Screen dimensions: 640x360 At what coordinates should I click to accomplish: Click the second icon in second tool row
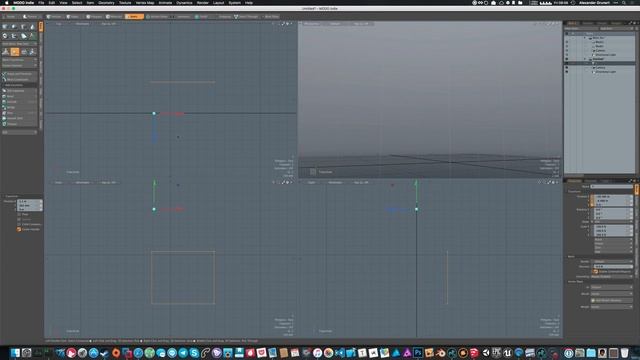[14, 36]
